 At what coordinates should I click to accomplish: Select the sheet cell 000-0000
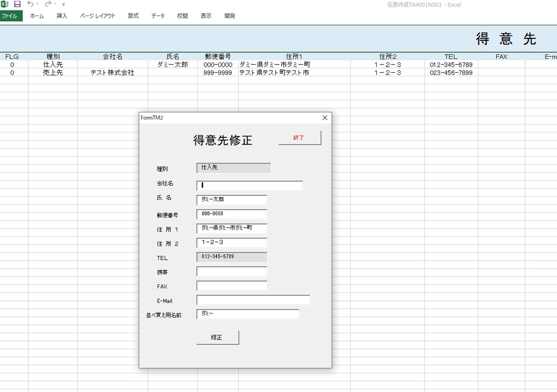pos(218,65)
